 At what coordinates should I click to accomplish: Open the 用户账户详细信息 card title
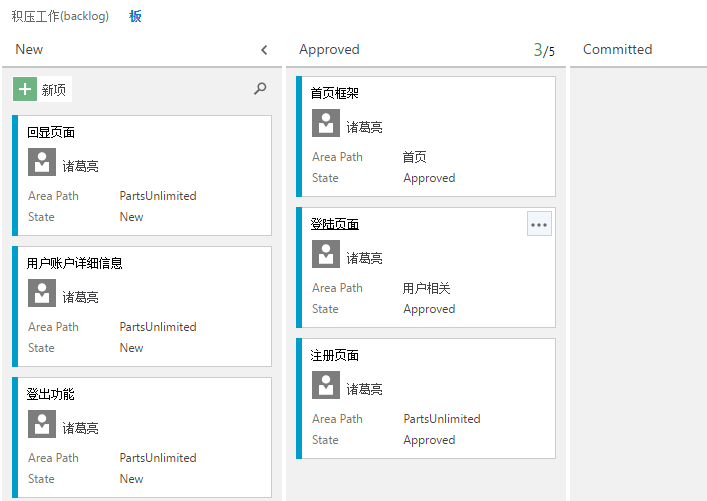pyautogui.click(x=74, y=263)
